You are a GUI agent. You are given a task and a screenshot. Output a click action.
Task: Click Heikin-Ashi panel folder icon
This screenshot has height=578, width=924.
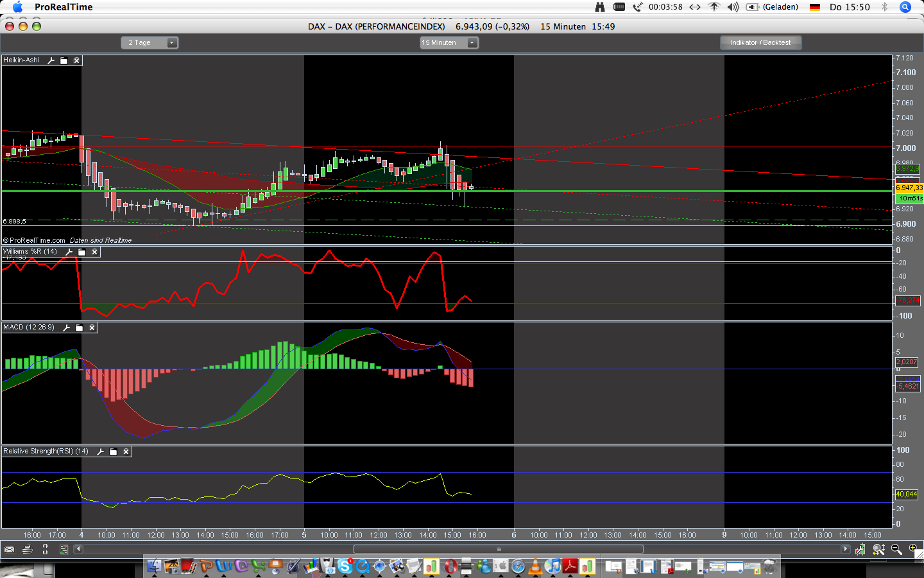click(64, 60)
